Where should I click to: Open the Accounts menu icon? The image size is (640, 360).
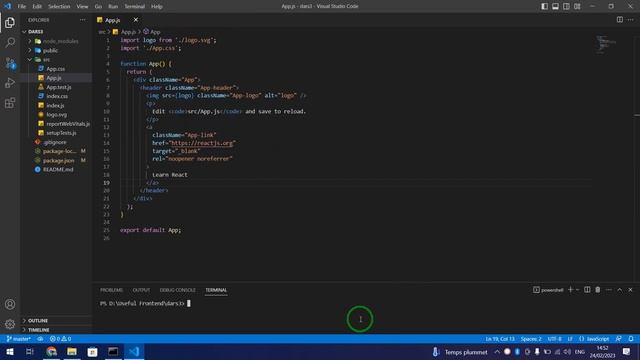10,304
